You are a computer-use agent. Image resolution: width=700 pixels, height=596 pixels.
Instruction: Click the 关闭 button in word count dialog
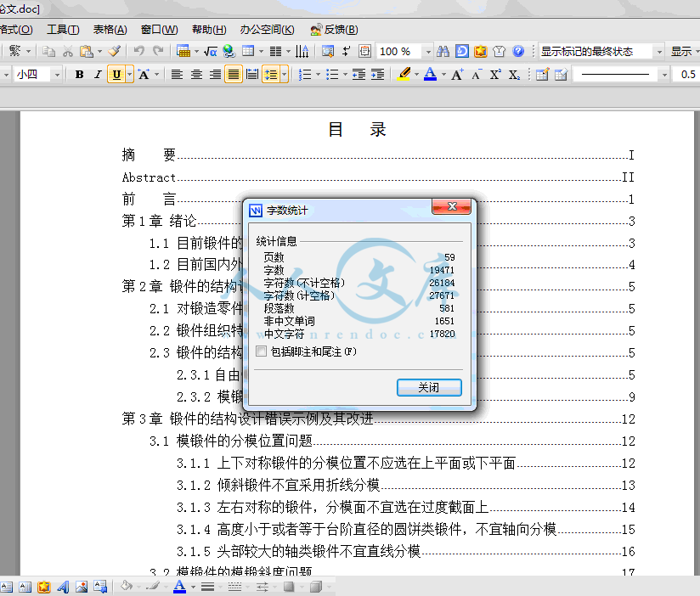click(x=429, y=387)
